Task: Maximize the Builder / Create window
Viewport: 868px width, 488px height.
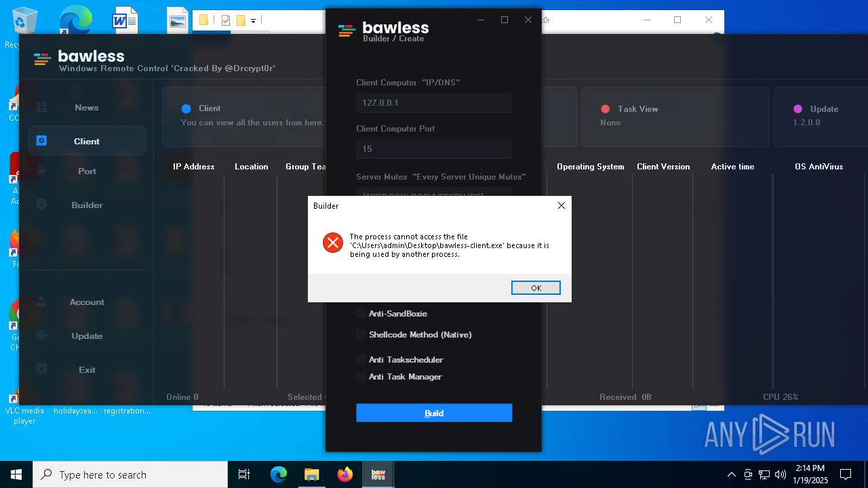Action: 505,20
